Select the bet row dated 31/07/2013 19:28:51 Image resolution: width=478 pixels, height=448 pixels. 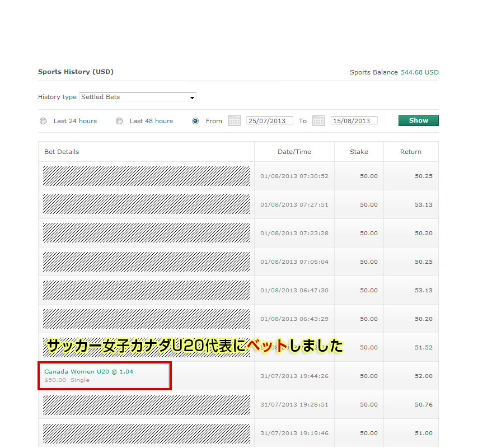[x=294, y=405]
